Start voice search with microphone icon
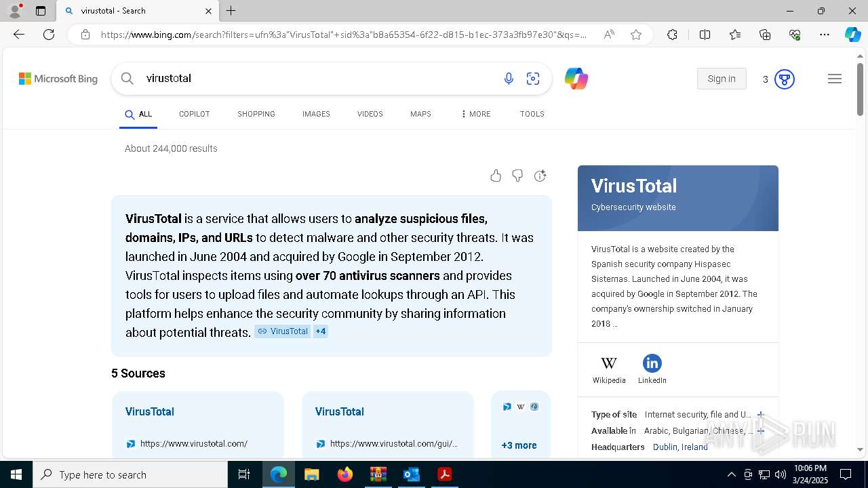The height and width of the screenshot is (488, 868). [509, 79]
